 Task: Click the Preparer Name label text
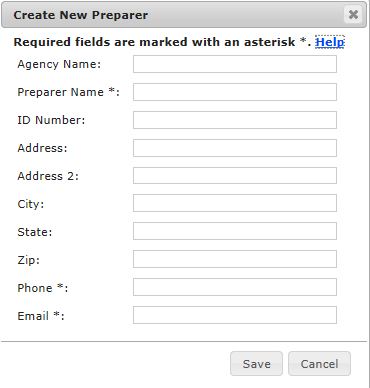(69, 92)
